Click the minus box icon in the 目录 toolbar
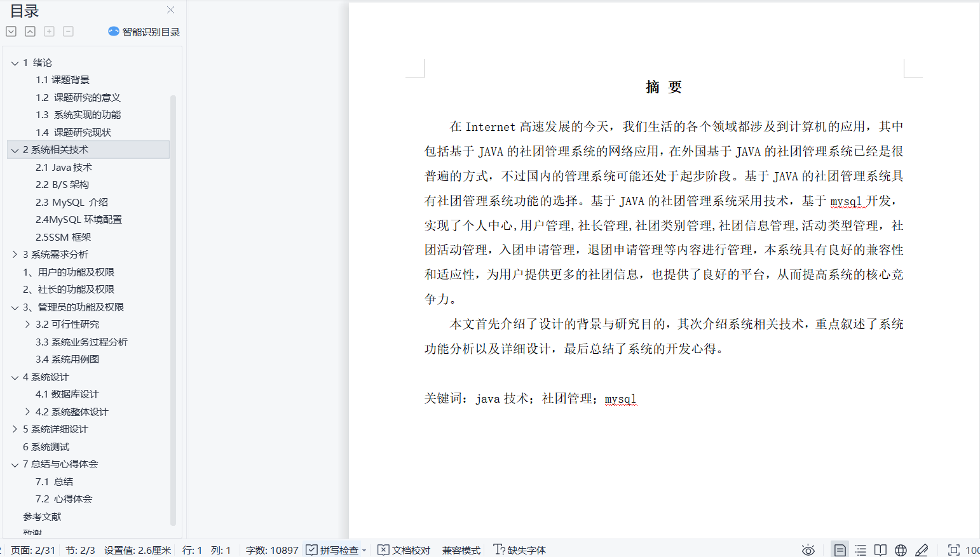The width and height of the screenshot is (980, 557). pyautogui.click(x=68, y=31)
